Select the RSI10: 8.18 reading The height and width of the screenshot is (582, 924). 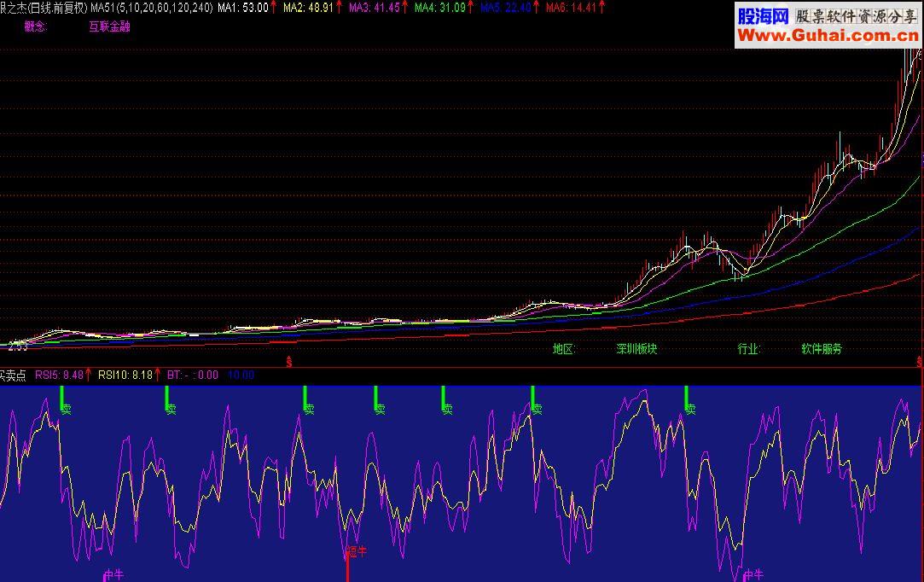(125, 375)
